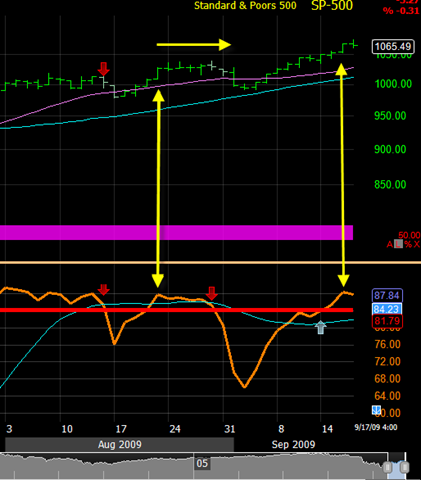Click the Standard & Poors 500 title

coord(245,6)
